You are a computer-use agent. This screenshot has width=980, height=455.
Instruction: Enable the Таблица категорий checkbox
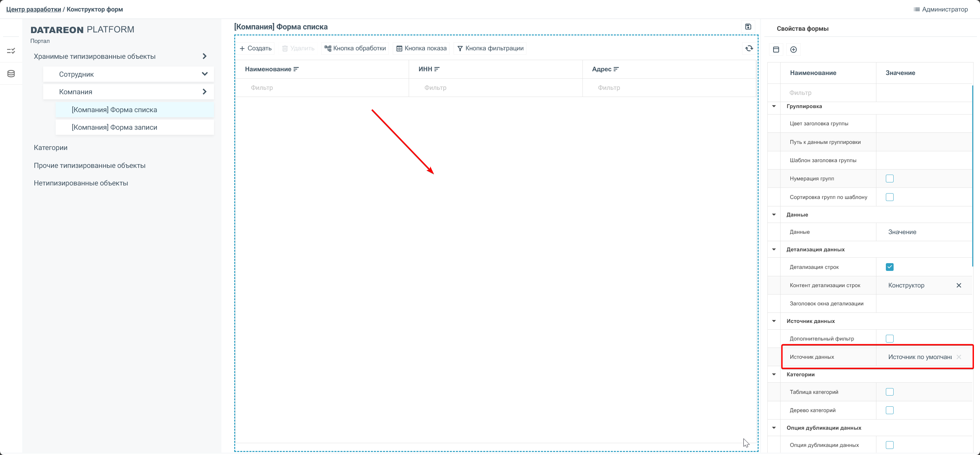[x=889, y=392]
